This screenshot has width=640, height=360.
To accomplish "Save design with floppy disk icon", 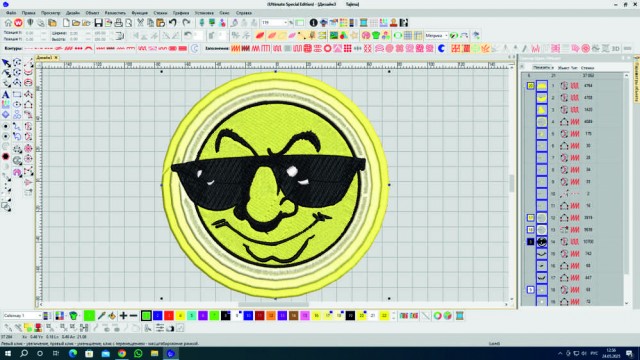I will [x=98, y=23].
